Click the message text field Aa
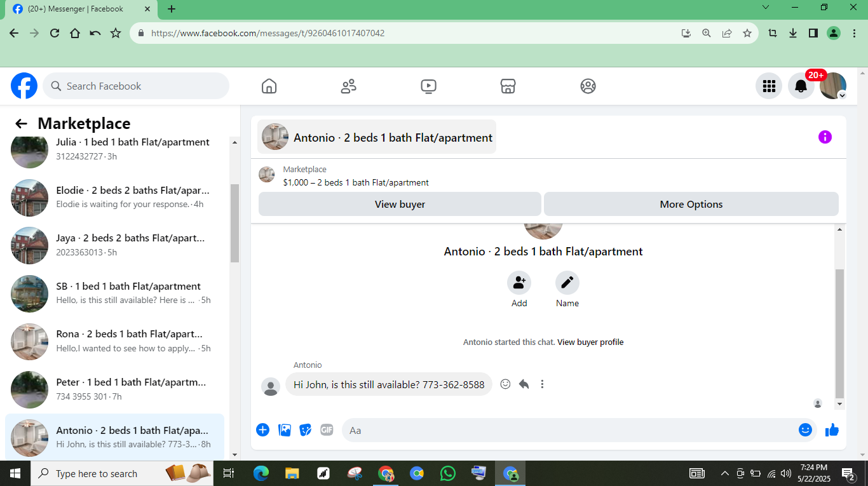 [569, 430]
